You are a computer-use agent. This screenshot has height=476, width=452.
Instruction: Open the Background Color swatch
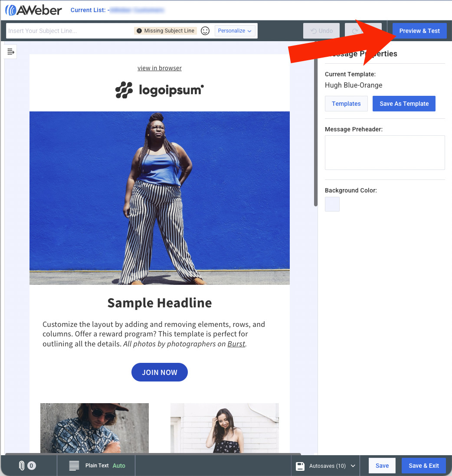(332, 204)
